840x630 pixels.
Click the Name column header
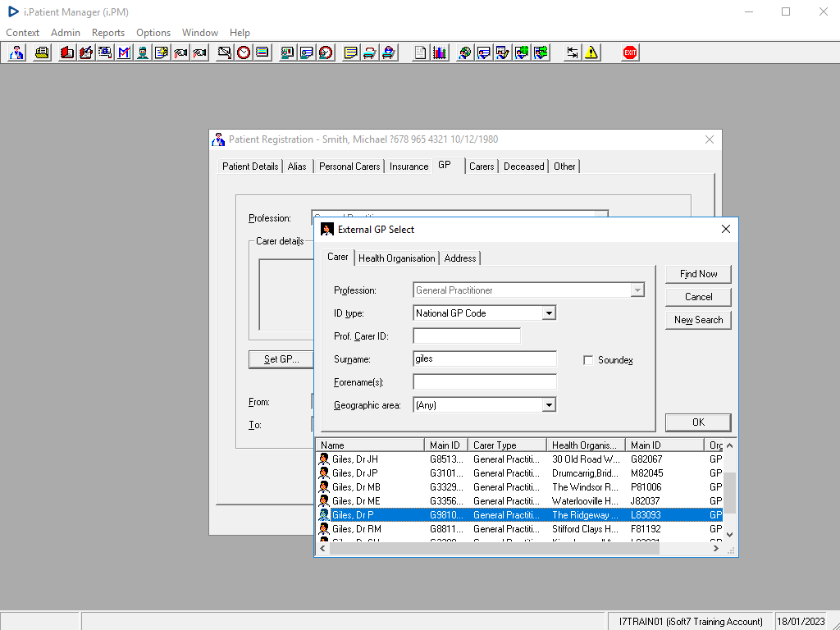[x=370, y=445]
